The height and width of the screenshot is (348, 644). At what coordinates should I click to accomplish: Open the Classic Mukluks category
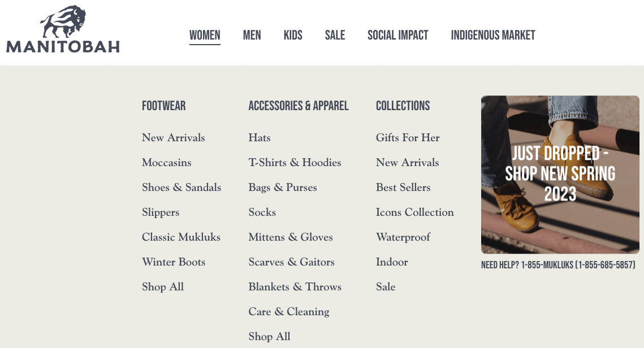[x=181, y=237]
